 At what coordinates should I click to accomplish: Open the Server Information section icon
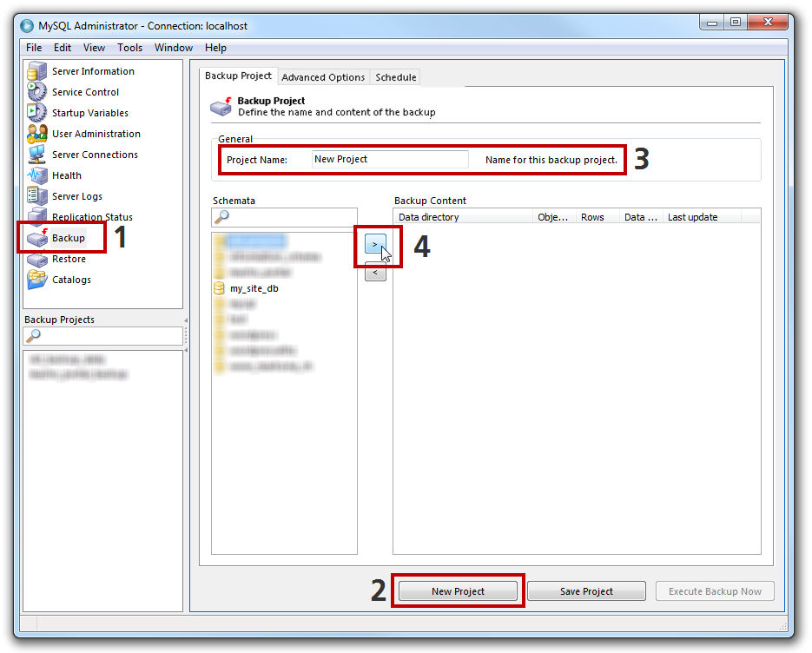tap(37, 71)
